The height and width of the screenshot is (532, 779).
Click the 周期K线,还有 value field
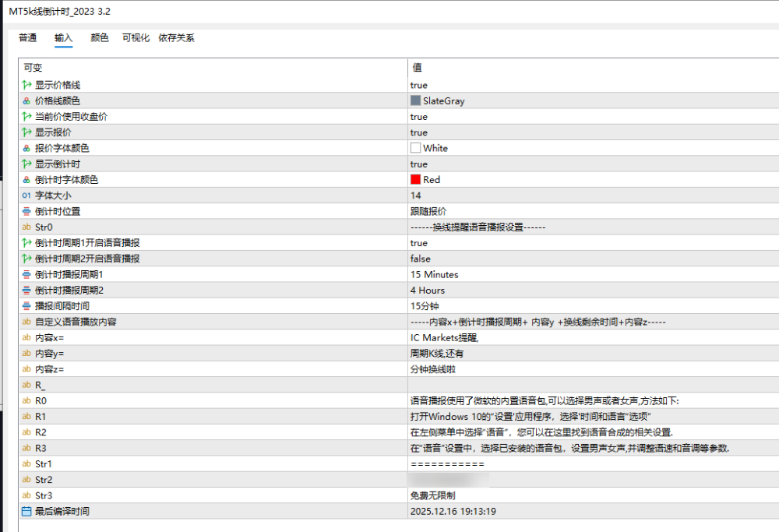pos(593,353)
